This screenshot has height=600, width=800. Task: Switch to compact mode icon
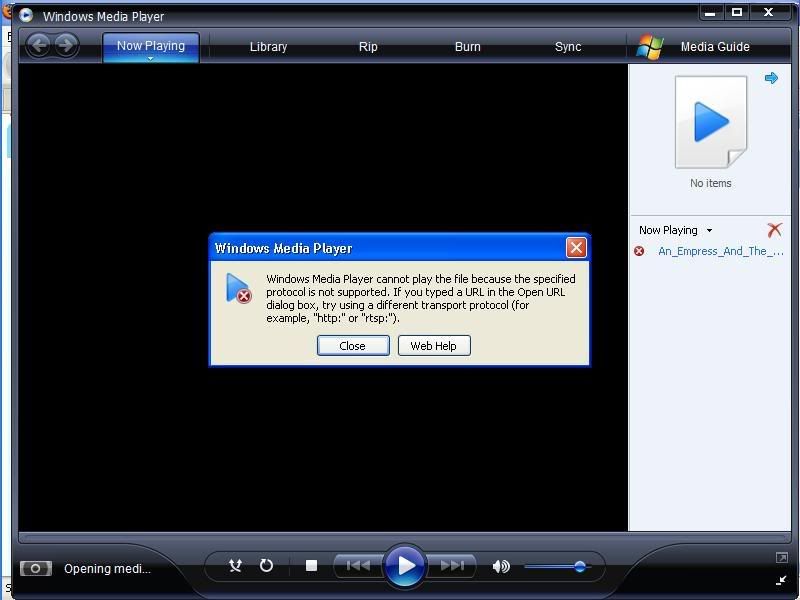point(782,580)
